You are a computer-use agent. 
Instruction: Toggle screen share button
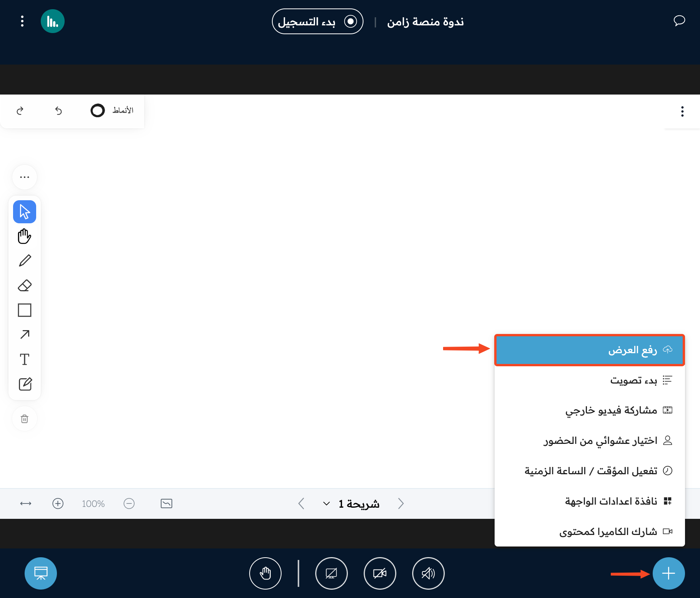coord(332,573)
